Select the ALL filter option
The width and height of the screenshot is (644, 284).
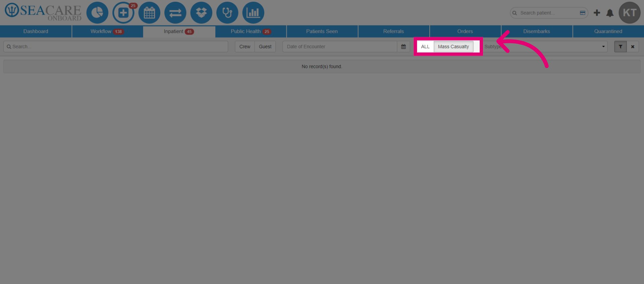(x=425, y=47)
